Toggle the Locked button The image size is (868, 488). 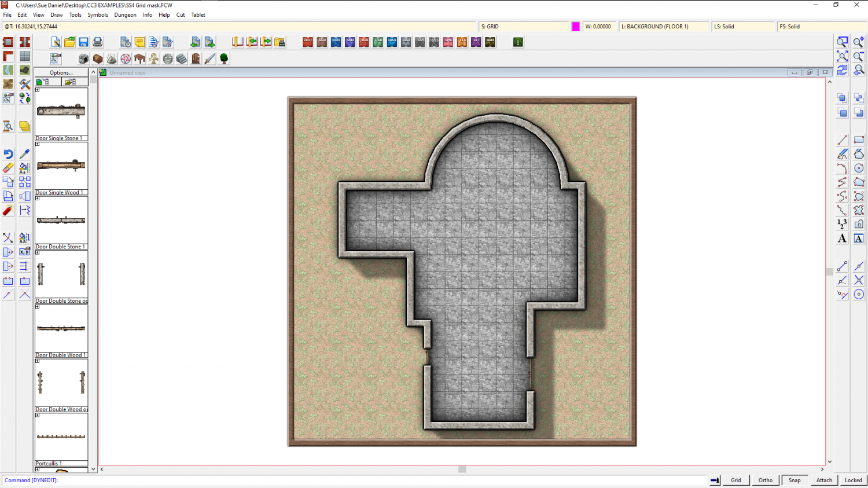tap(854, 480)
